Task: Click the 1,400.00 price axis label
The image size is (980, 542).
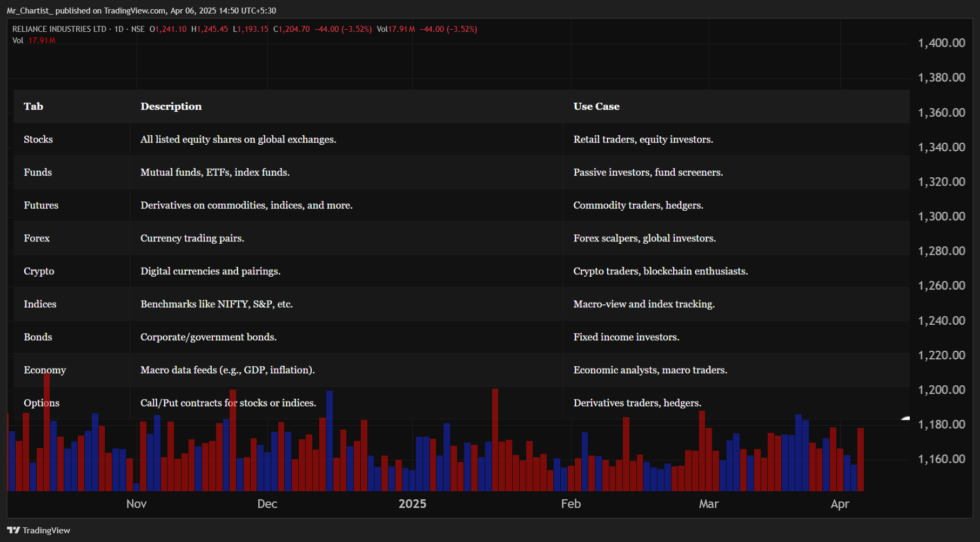Action: tap(942, 43)
